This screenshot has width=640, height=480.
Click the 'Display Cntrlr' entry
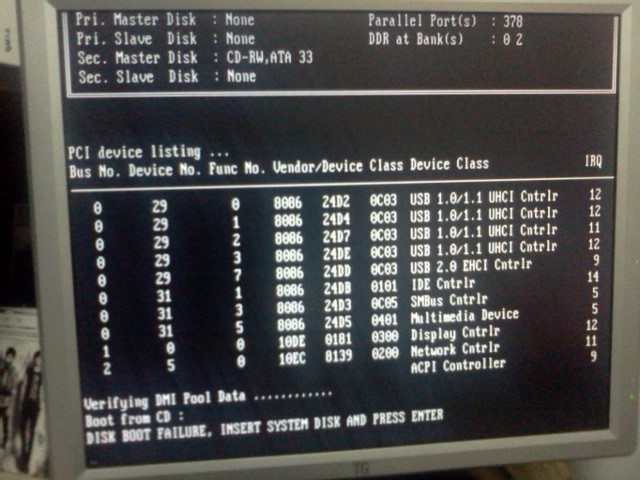tap(456, 333)
